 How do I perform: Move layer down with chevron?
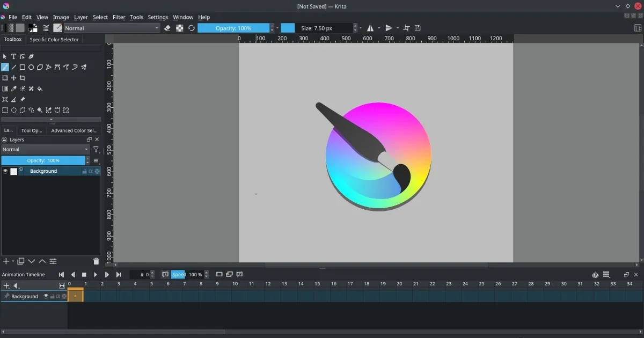31,261
